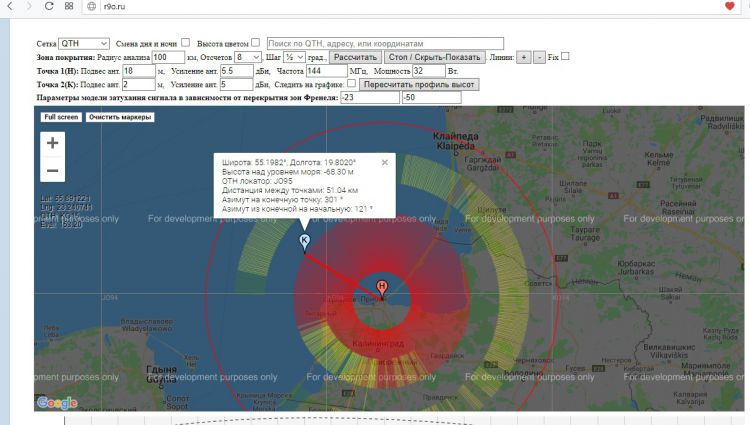Click the Широта 55.1982 popup line
This screenshot has height=425, width=750.
click(x=289, y=163)
